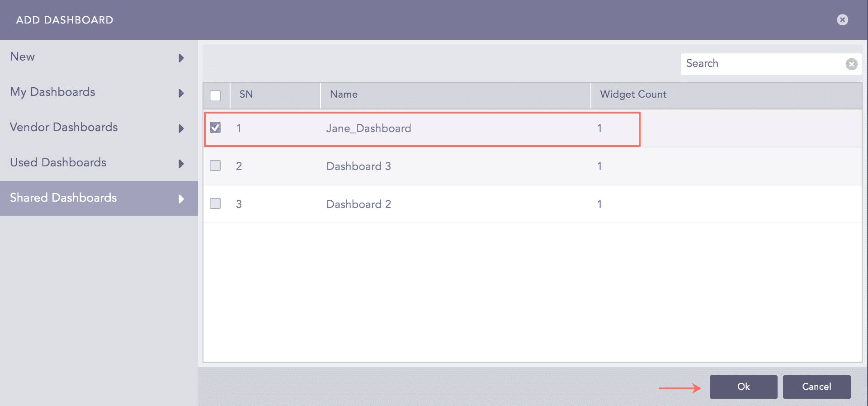Open the My Dashboards menu item
The height and width of the screenshot is (406, 868).
(x=52, y=92)
